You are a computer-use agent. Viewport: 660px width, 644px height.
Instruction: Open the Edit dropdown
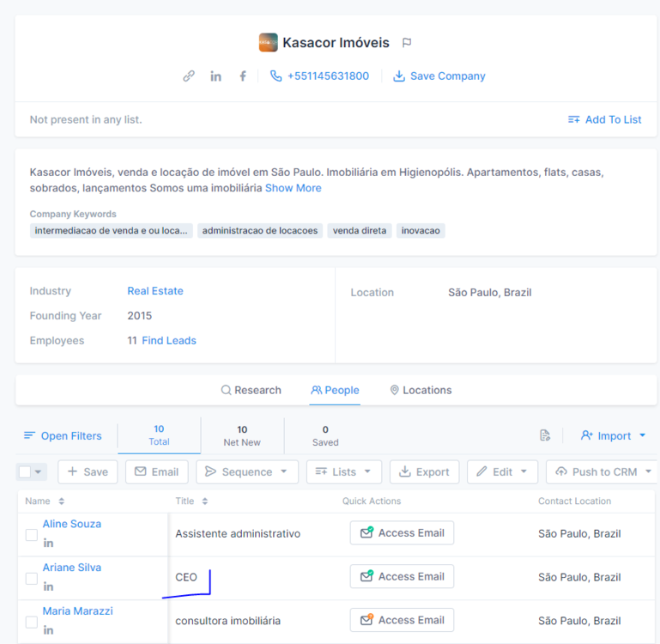(x=502, y=471)
